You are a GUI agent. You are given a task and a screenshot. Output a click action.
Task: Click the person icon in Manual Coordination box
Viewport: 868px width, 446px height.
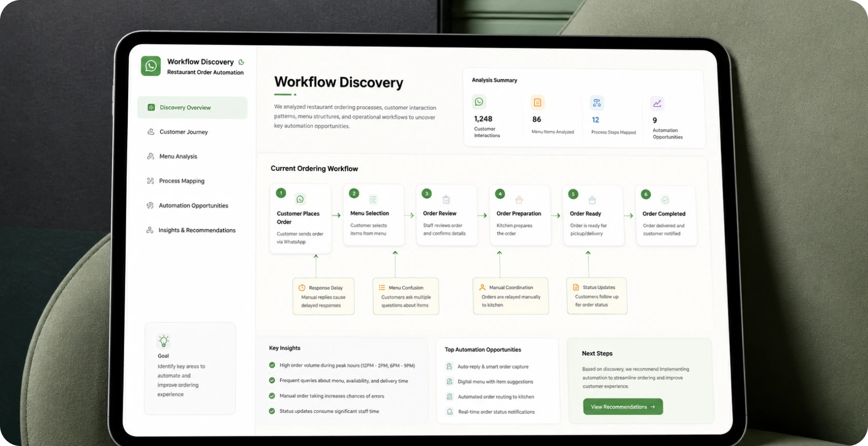click(x=482, y=288)
